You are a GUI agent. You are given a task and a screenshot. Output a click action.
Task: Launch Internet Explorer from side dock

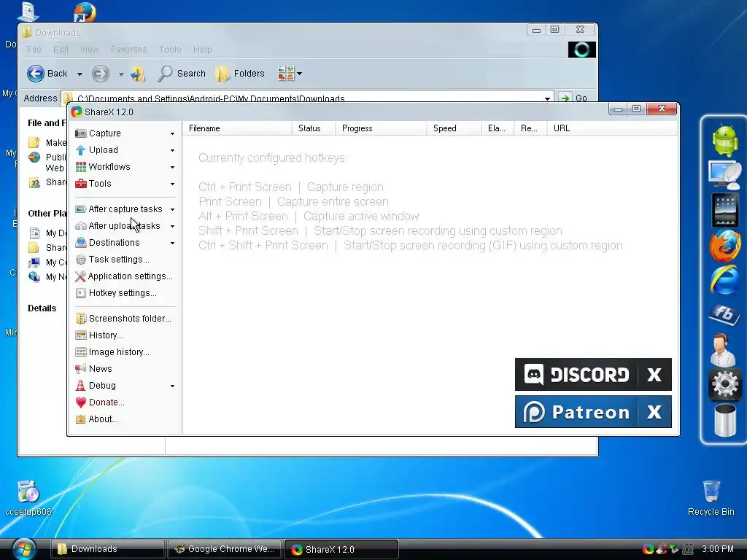(724, 281)
